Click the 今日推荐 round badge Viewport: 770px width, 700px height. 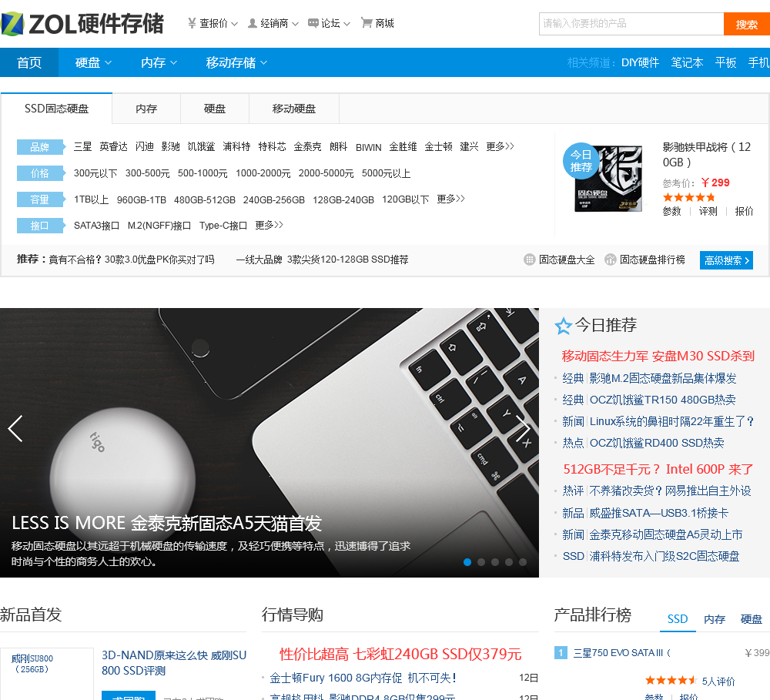581,161
